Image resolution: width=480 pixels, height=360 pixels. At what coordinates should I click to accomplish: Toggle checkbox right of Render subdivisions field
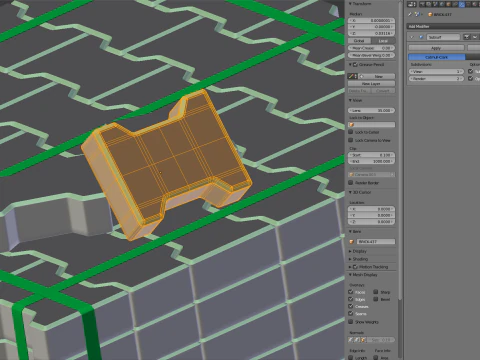click(470, 78)
